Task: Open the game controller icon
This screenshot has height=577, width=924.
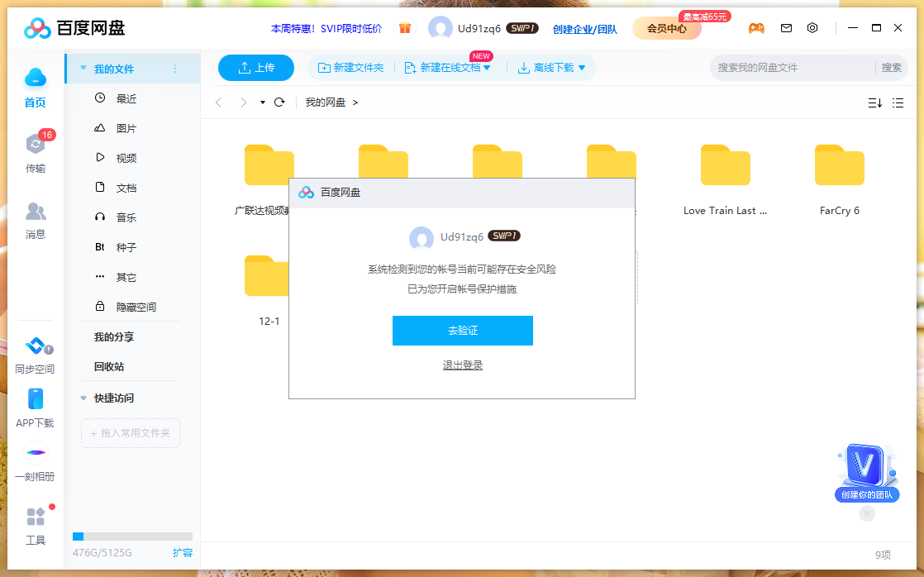Action: pos(757,28)
